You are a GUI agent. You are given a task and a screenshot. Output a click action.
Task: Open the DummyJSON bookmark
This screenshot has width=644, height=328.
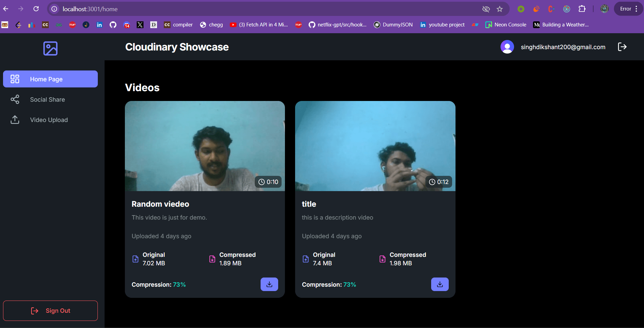393,25
